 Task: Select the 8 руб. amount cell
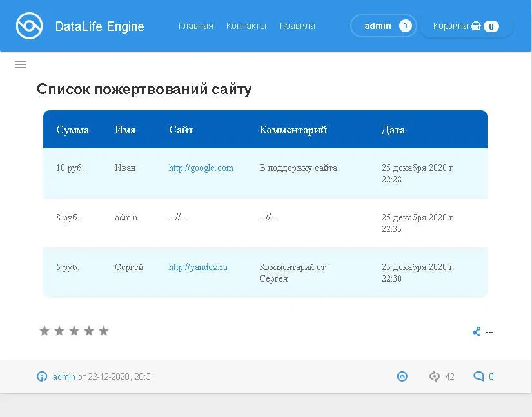click(x=68, y=217)
